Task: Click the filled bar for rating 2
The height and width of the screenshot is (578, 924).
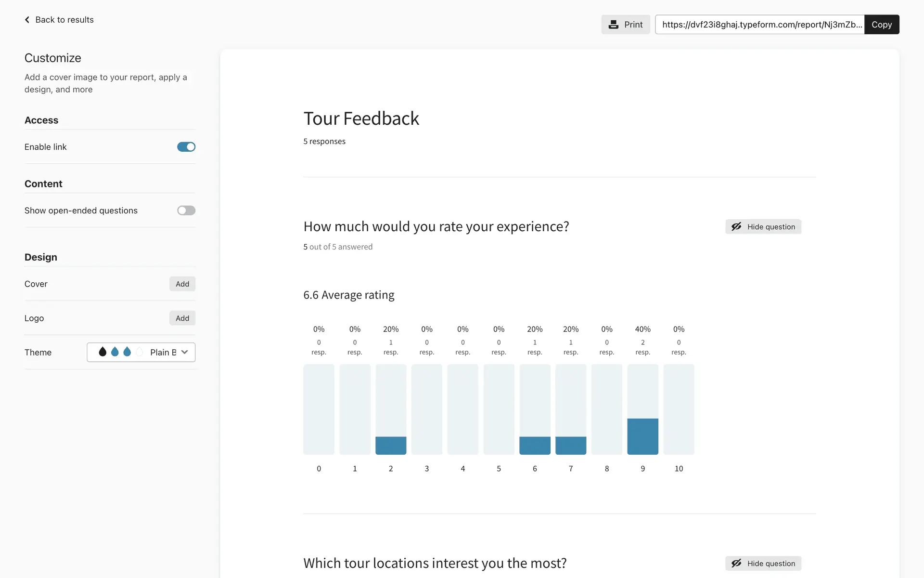Action: tap(391, 446)
